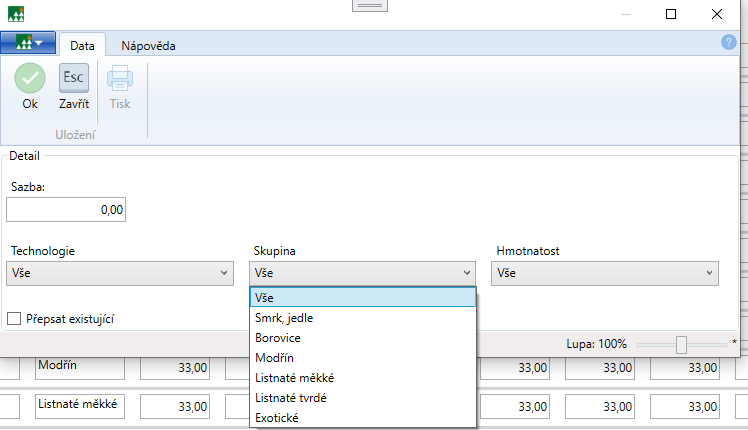Switch to the Nápověda tab
This screenshot has width=748, height=430.
[146, 45]
